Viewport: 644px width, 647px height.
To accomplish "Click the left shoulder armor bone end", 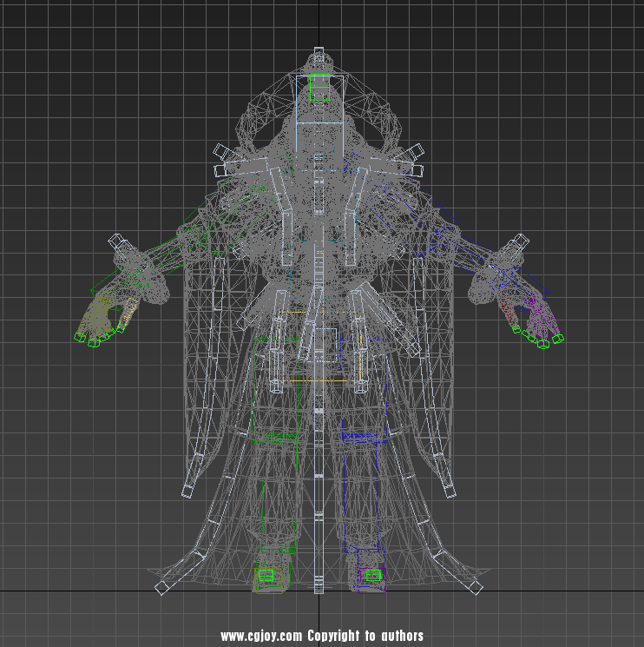I will pyautogui.click(x=219, y=151).
